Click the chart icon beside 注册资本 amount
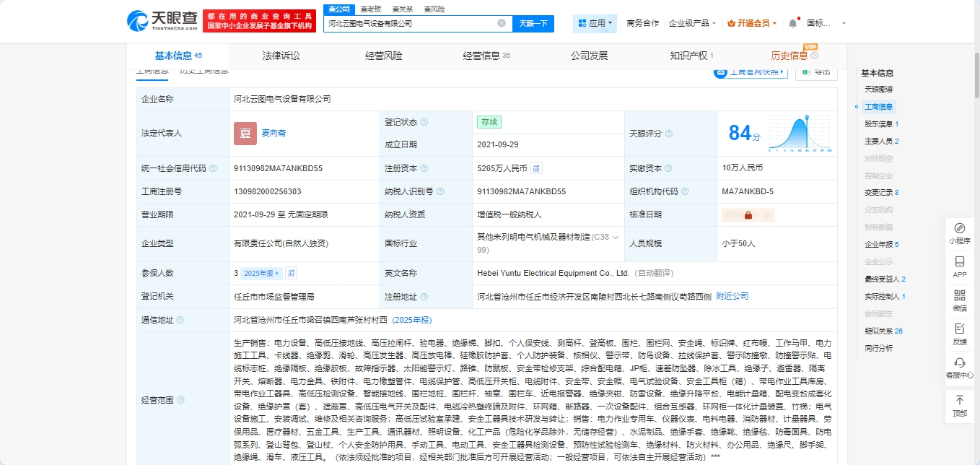Image resolution: width=980 pixels, height=465 pixels. [536, 168]
